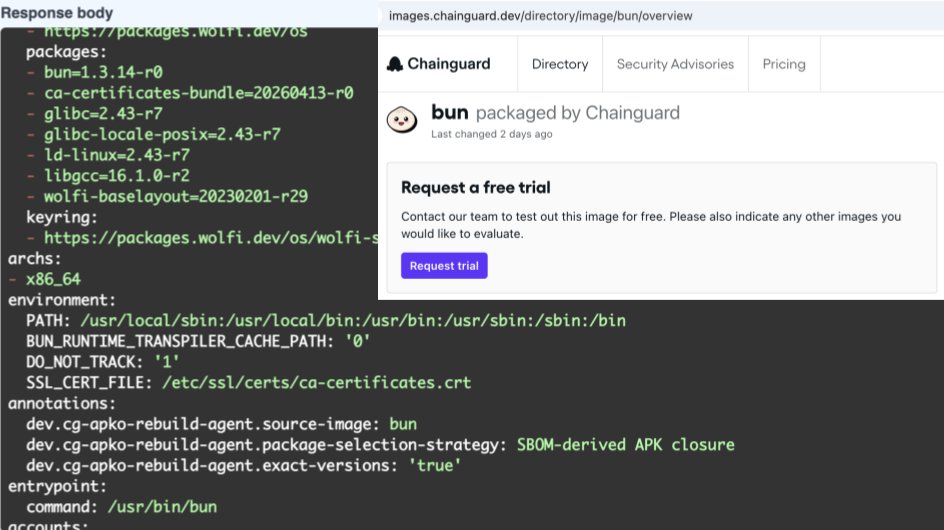This screenshot has width=944, height=530.
Task: Click the entrypoint command '/usr/bin/bun'
Action: tap(163, 507)
